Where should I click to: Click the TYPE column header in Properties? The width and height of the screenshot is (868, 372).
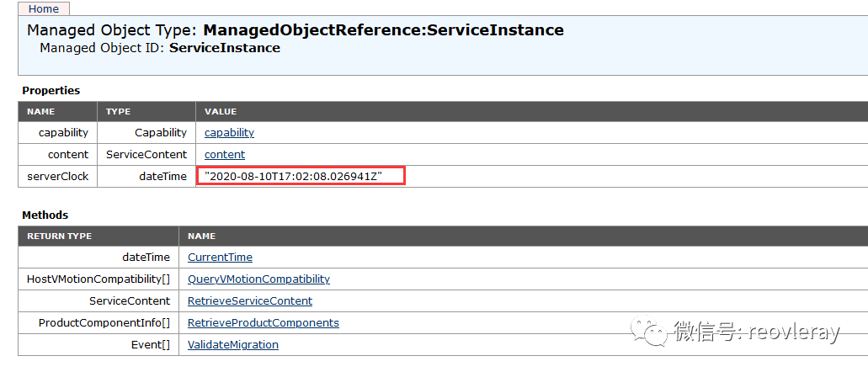(x=119, y=111)
